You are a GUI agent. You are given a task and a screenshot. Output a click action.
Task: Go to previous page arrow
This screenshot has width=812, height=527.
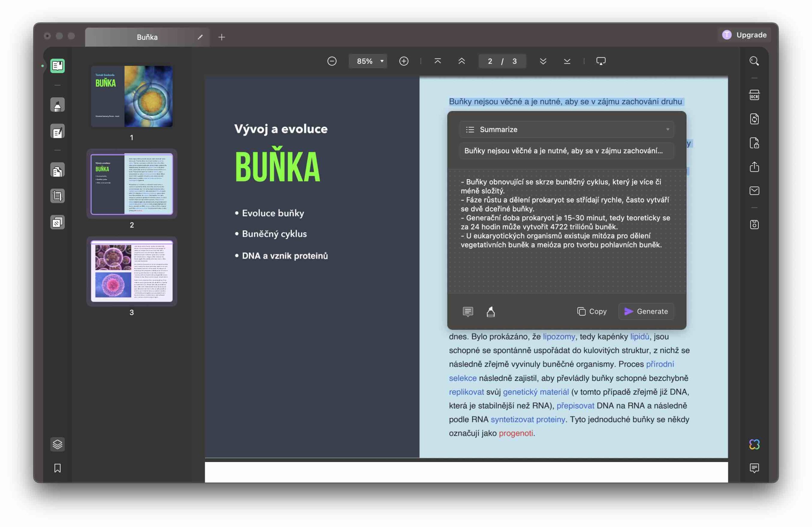(x=461, y=61)
